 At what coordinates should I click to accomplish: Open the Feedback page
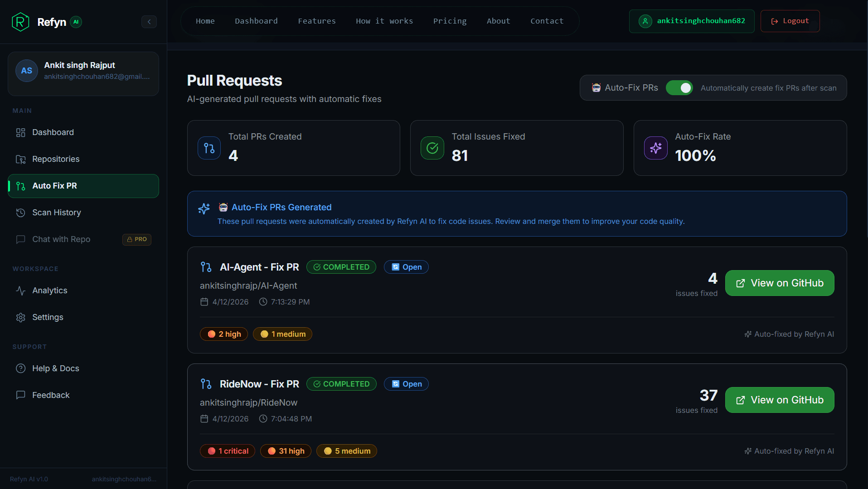[x=51, y=395]
